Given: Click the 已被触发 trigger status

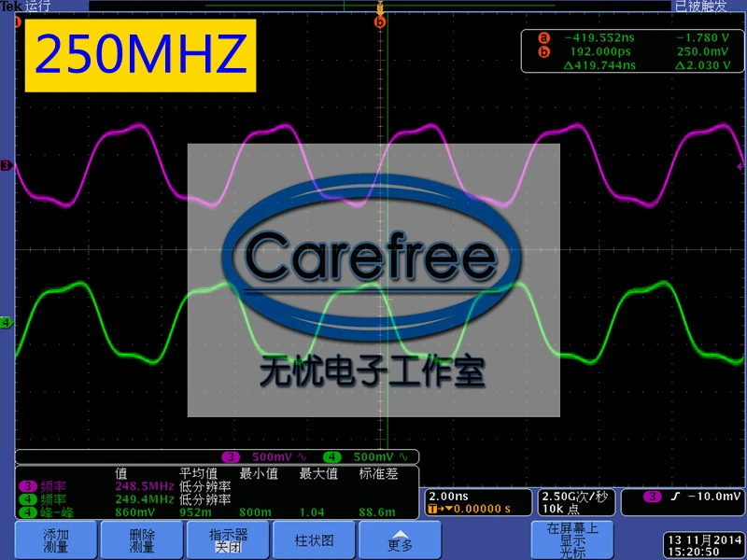Looking at the screenshot, I should (x=700, y=7).
